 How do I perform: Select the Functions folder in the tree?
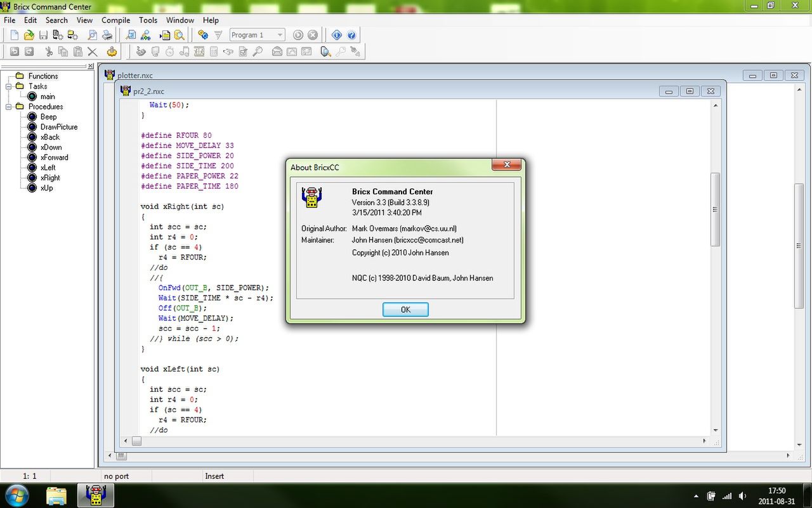[43, 76]
